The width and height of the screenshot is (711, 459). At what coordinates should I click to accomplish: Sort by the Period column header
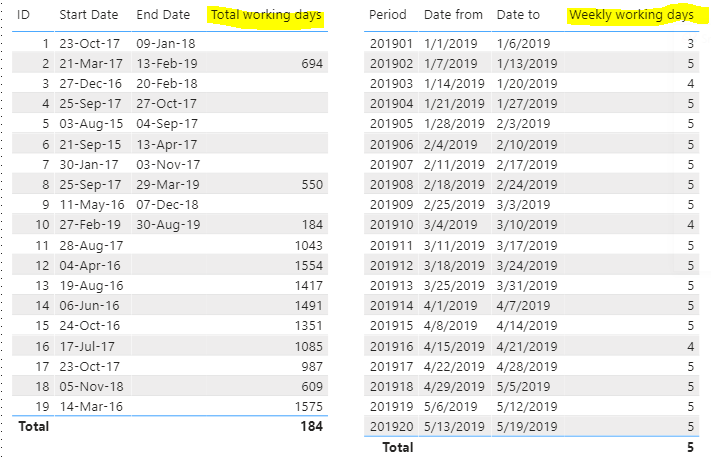pyautogui.click(x=387, y=15)
